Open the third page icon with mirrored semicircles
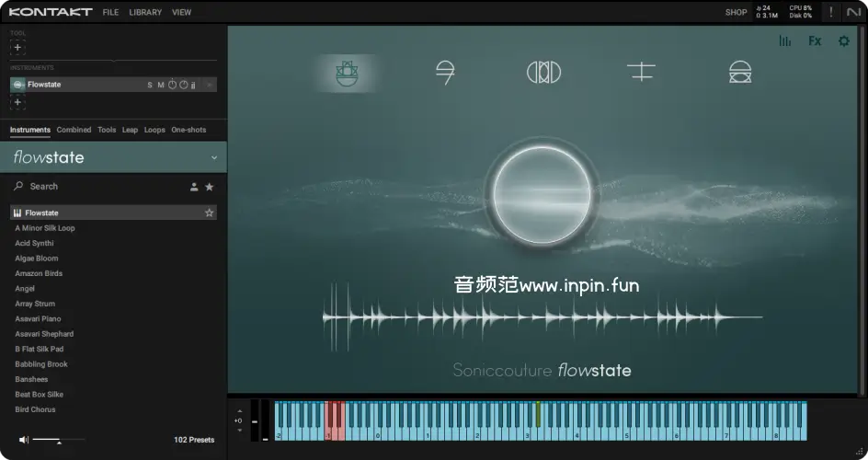Image resolution: width=868 pixels, height=460 pixels. pyautogui.click(x=543, y=73)
